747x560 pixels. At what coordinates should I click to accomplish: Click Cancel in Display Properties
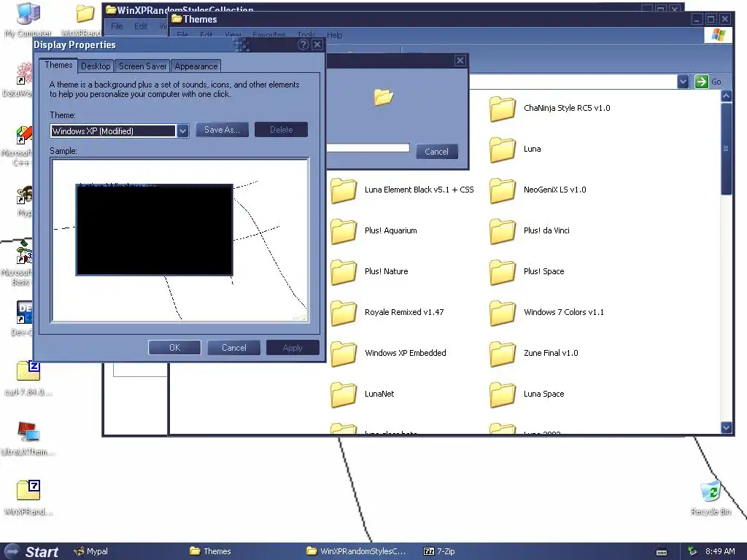point(234,348)
